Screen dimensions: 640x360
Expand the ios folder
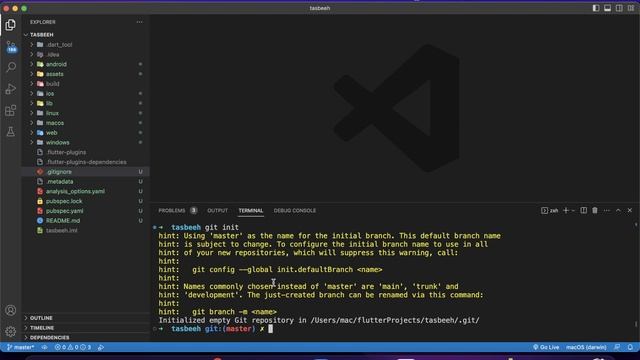tap(86, 93)
